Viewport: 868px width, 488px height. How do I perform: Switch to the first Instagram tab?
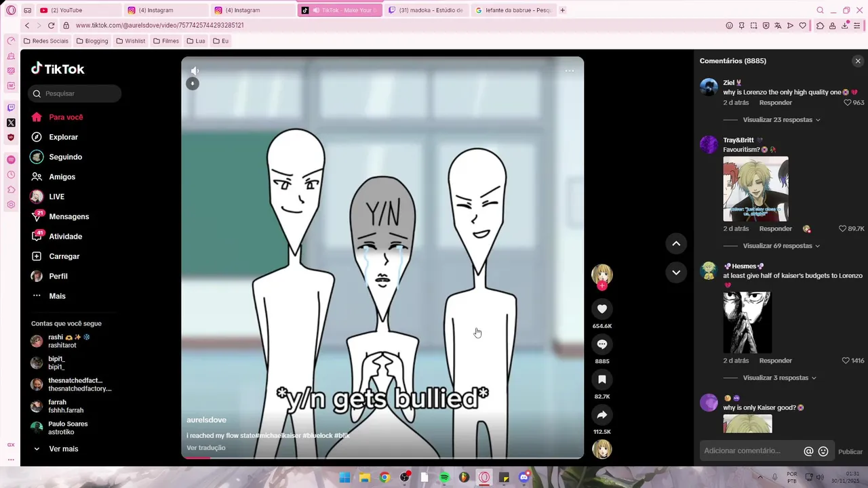(x=166, y=10)
